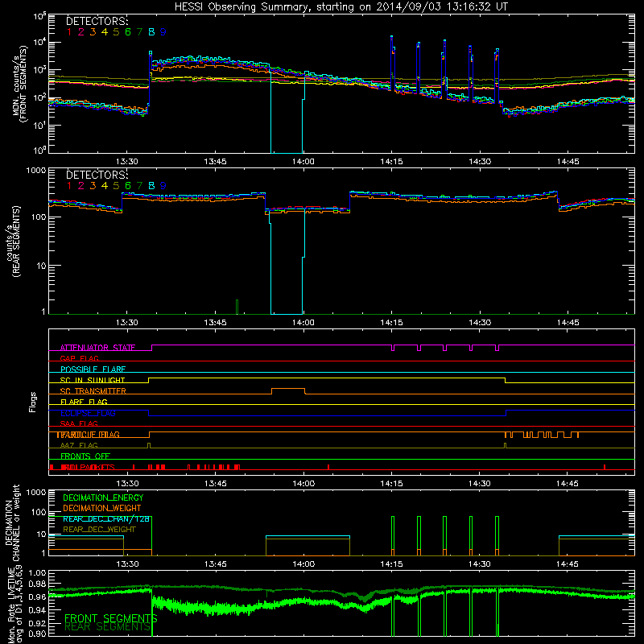Click 14:45 tick label under front segments plot
Screen dimensions: 644x644
[x=568, y=162]
